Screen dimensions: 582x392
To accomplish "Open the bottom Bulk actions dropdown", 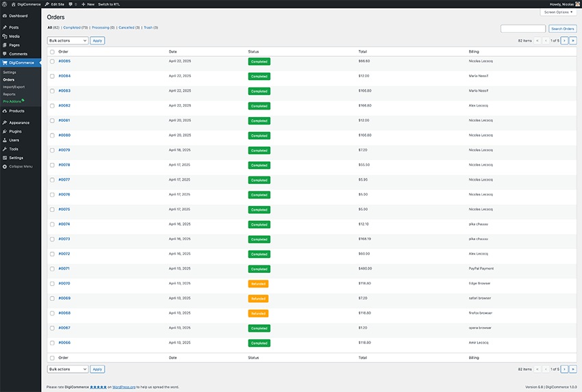I will (68, 369).
